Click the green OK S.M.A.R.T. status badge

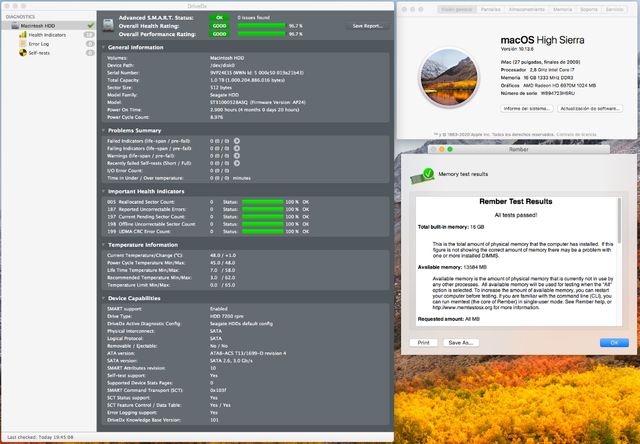pyautogui.click(x=219, y=18)
